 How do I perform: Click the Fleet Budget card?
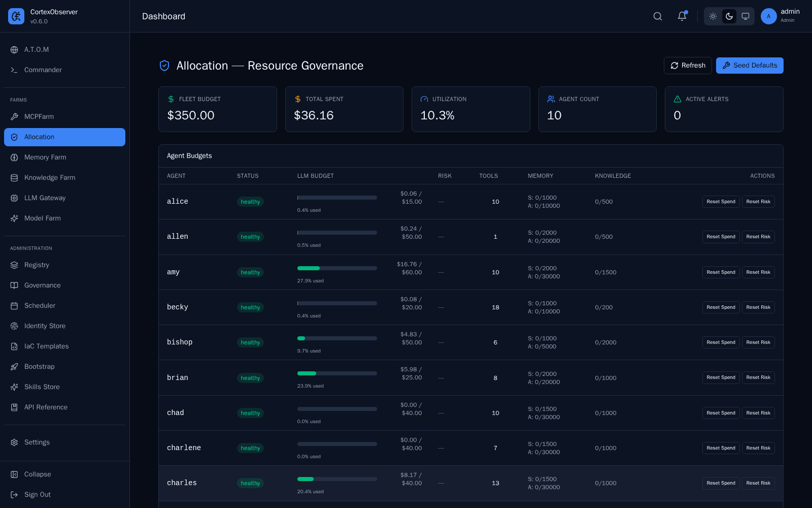(x=218, y=109)
